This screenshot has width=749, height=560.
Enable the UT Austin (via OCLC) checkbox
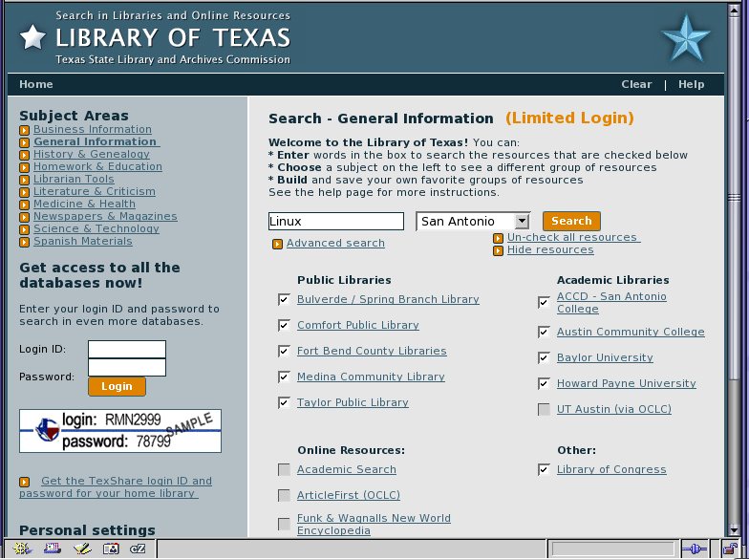(x=544, y=410)
